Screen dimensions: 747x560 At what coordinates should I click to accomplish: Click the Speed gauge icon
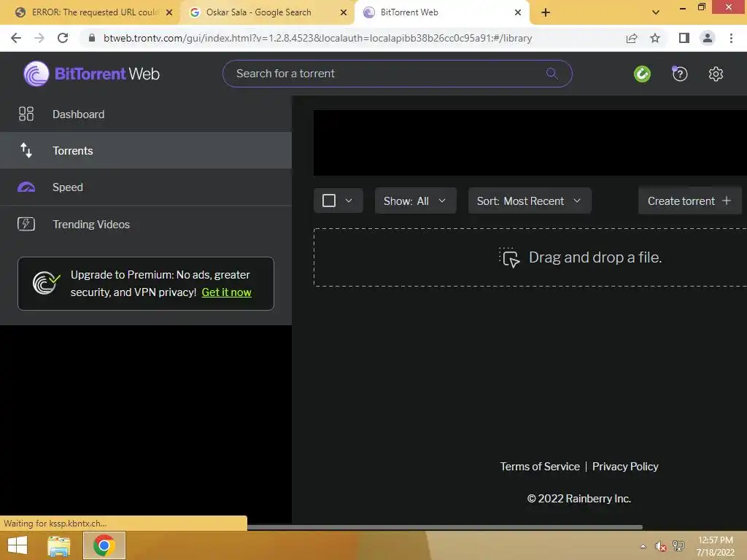point(26,187)
